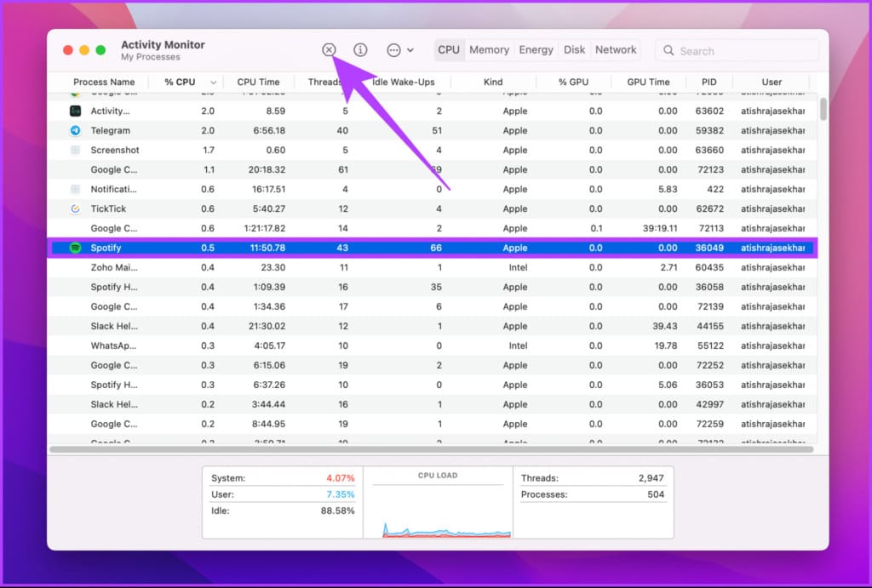Click the Threads 2,947 count
Screen dimensions: 872x588
(x=651, y=478)
